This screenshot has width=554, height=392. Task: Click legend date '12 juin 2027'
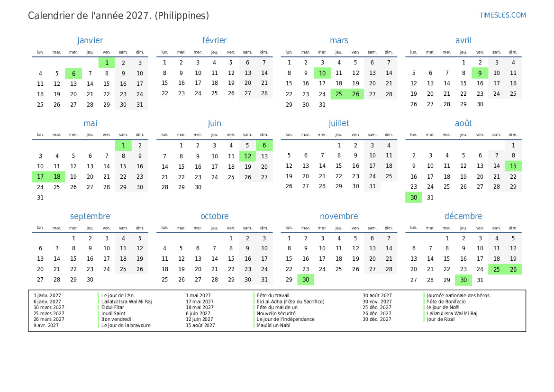coord(199,319)
